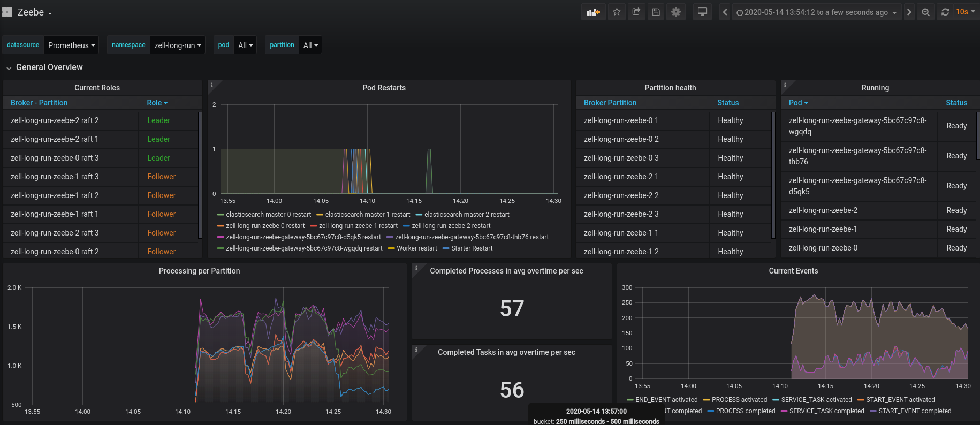Toggle Starter Restart legend series
This screenshot has width=980, height=425.
point(472,248)
